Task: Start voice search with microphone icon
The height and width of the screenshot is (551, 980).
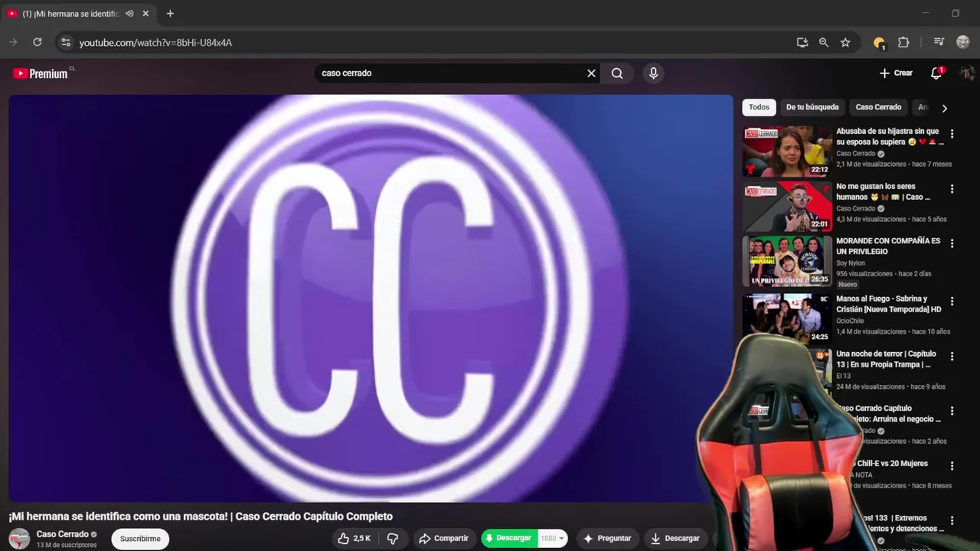Action: (653, 73)
